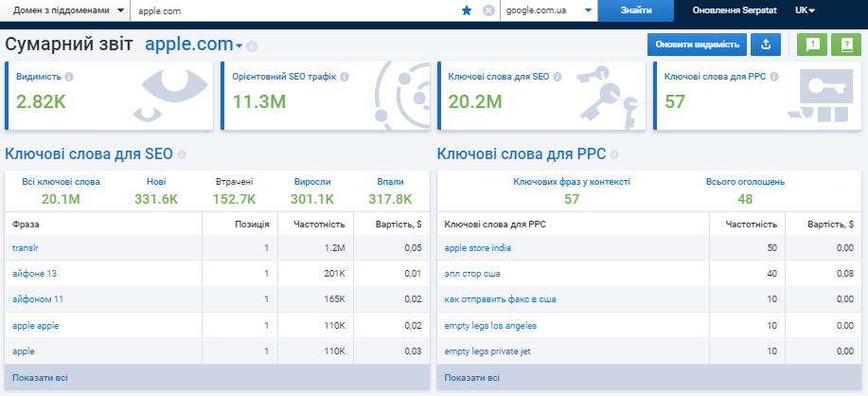Open the green feedback exclamation icon
868x396 pixels.
click(x=811, y=45)
